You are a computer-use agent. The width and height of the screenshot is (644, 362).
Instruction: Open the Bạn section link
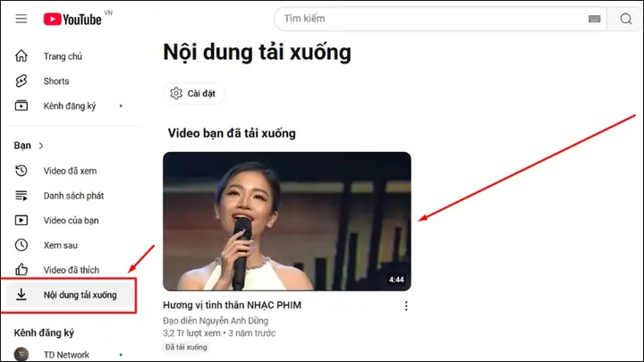click(22, 146)
